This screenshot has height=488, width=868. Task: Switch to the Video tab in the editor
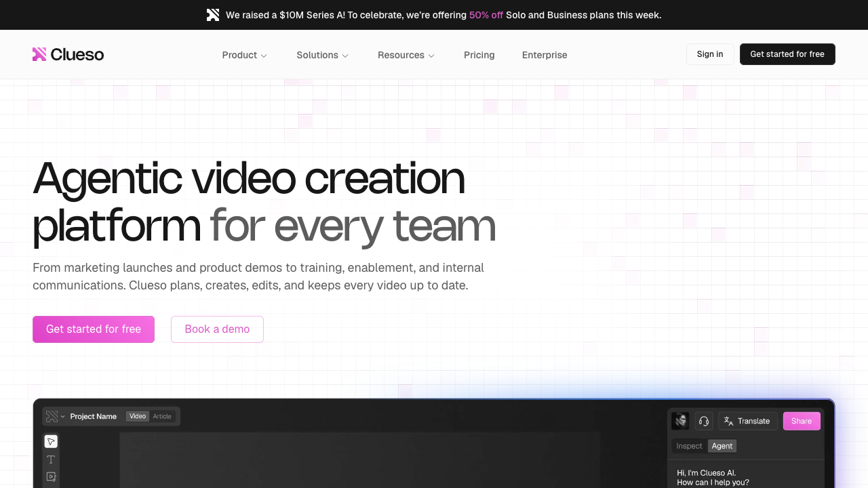tap(138, 416)
